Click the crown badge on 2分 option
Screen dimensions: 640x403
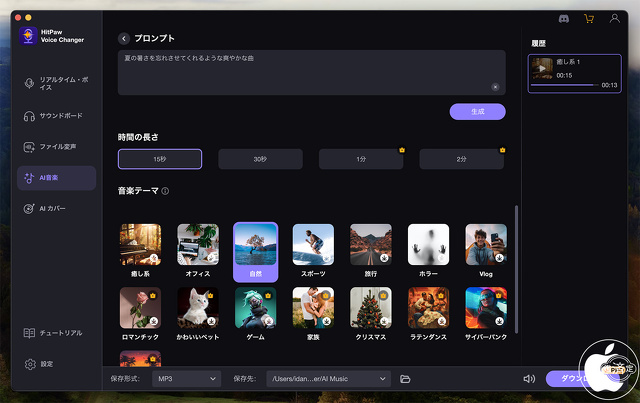tap(502, 150)
